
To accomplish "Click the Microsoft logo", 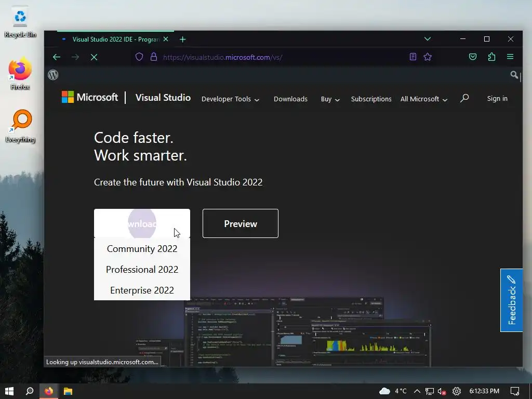I will [x=89, y=97].
